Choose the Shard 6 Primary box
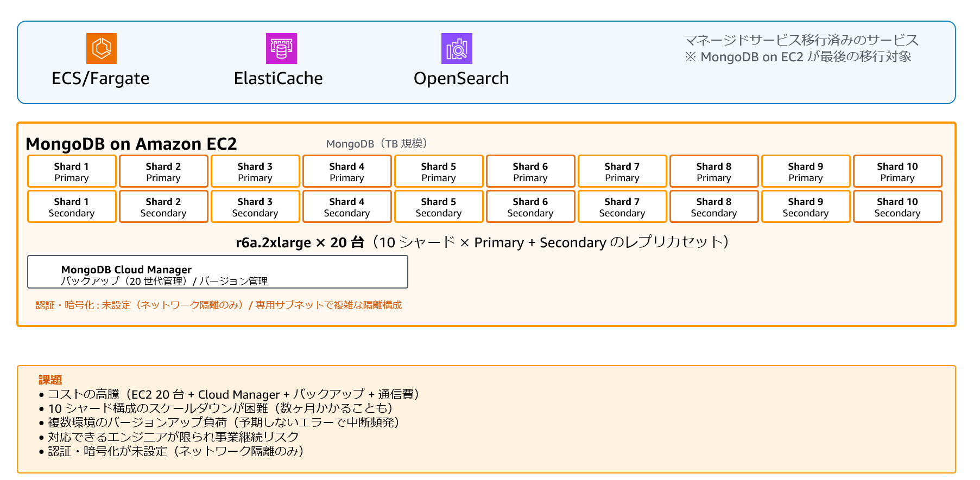Image resolution: width=980 pixels, height=480 pixels. [530, 171]
